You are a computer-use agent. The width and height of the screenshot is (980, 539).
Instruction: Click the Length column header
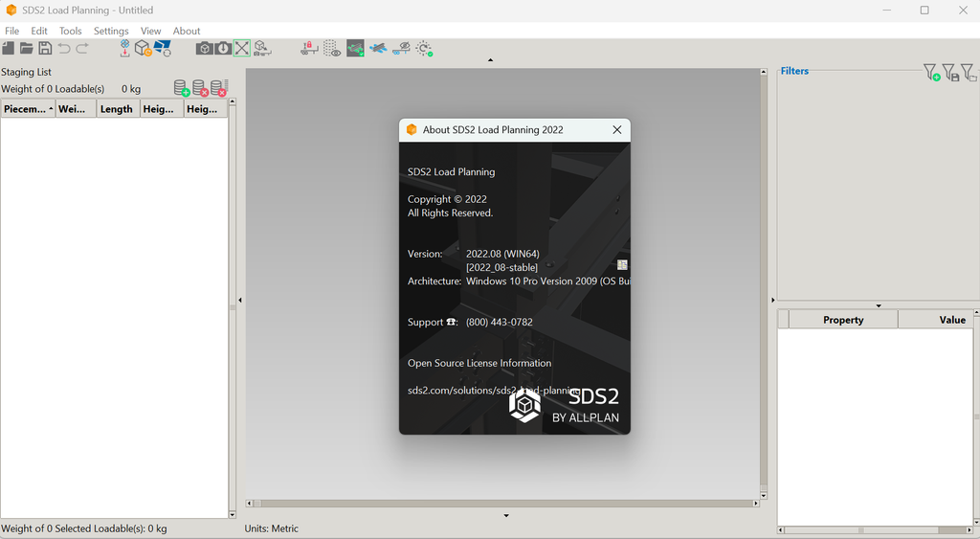(118, 109)
